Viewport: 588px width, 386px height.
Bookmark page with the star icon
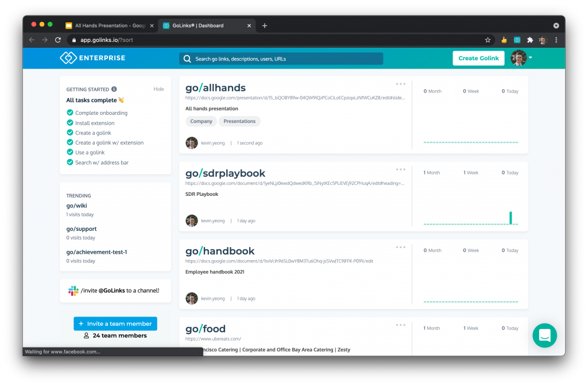coord(488,40)
